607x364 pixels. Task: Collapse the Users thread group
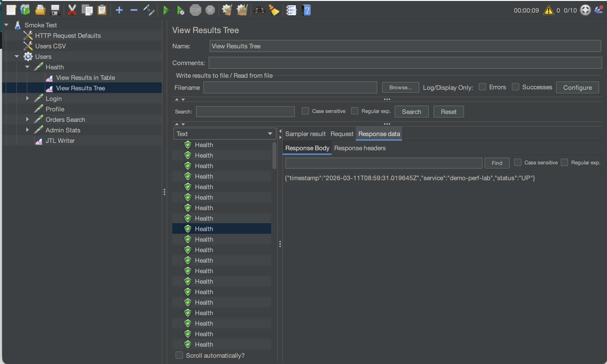(17, 56)
